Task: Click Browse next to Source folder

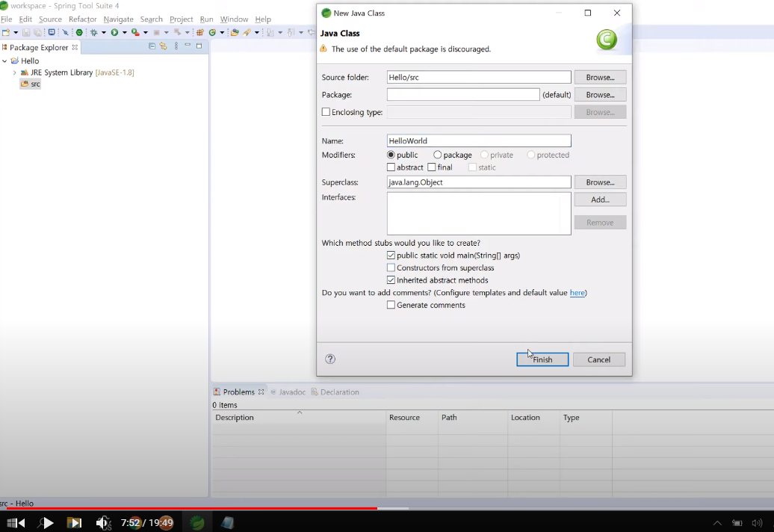Action: pos(600,78)
